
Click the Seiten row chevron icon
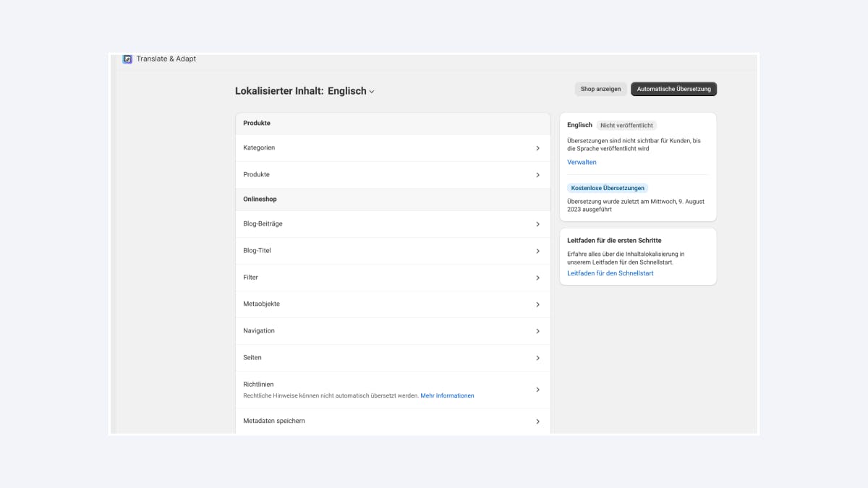537,358
